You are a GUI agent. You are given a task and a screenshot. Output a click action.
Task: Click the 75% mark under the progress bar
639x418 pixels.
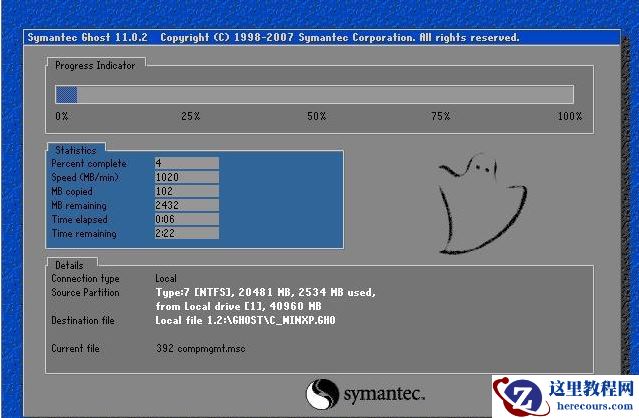(x=441, y=116)
